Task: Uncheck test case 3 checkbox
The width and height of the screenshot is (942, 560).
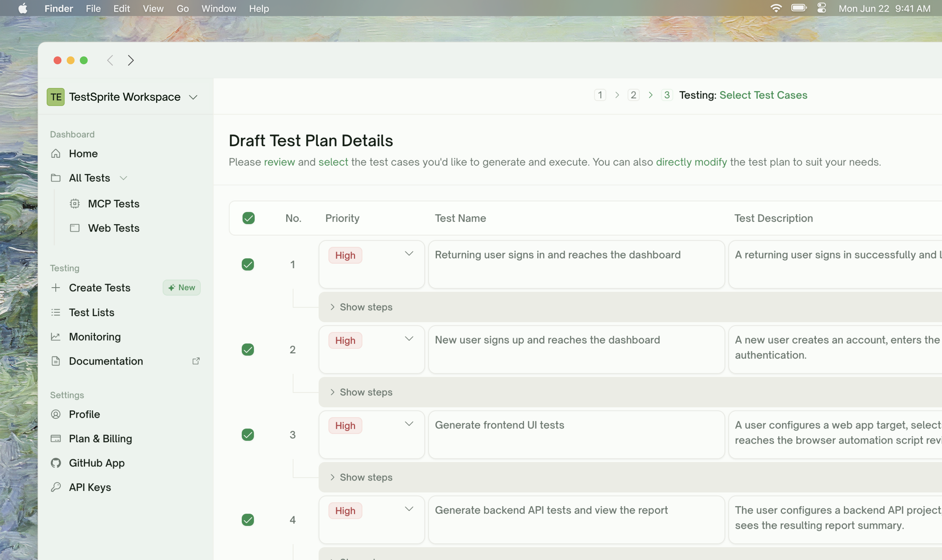Action: coord(248,435)
